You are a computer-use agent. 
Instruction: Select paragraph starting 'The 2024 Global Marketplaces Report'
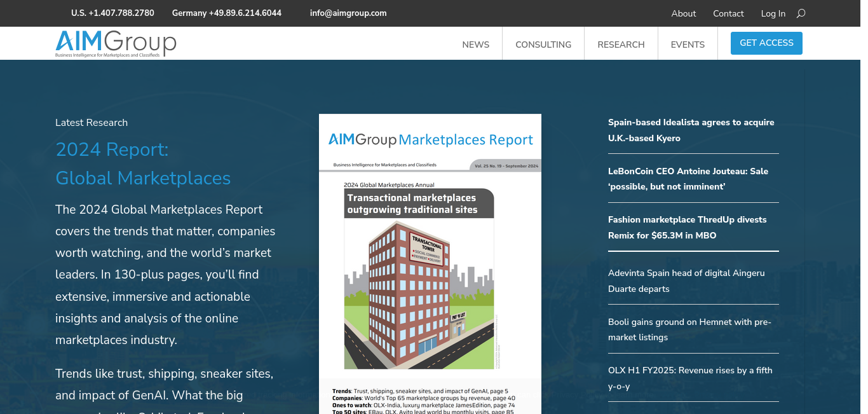(x=165, y=275)
